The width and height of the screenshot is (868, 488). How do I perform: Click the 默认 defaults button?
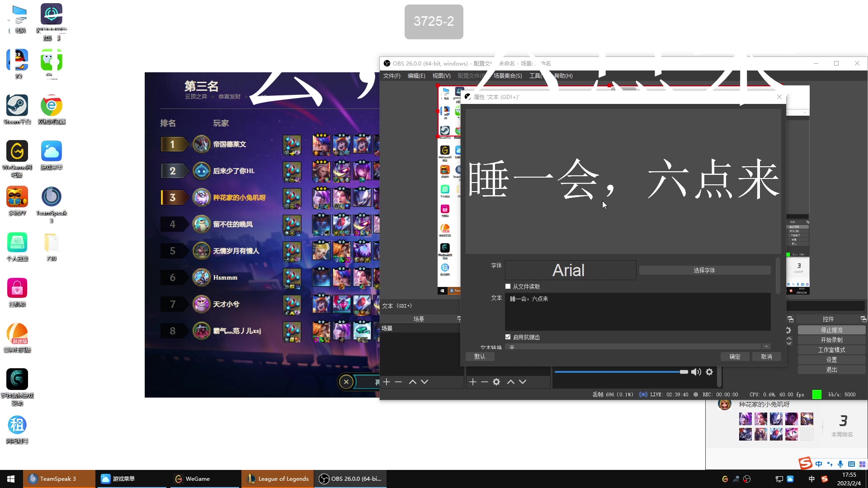pyautogui.click(x=480, y=357)
